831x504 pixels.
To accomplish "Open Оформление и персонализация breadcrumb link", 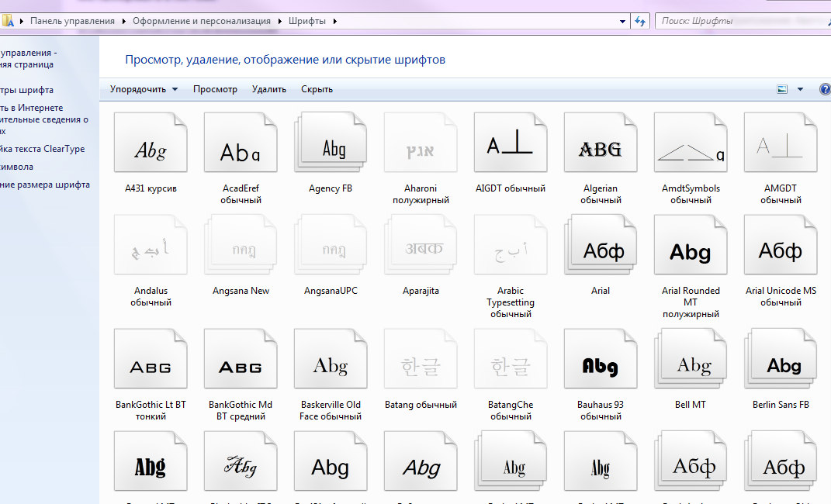I will tap(200, 21).
